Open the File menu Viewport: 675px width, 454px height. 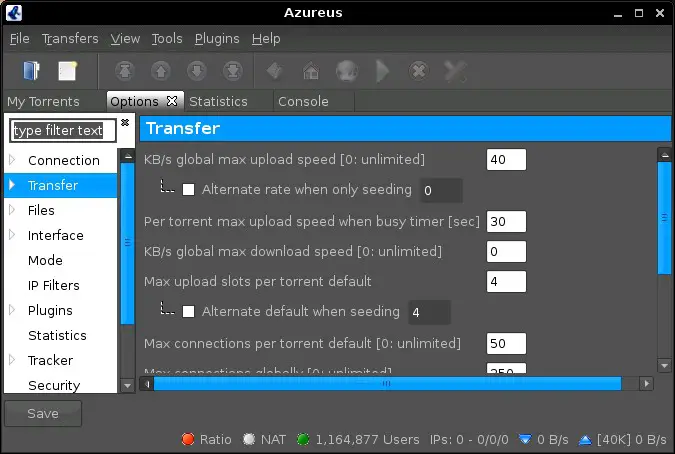20,39
